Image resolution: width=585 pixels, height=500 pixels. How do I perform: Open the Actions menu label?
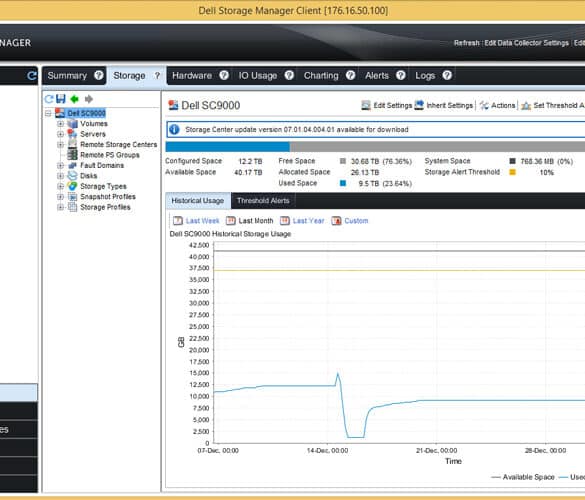[503, 106]
